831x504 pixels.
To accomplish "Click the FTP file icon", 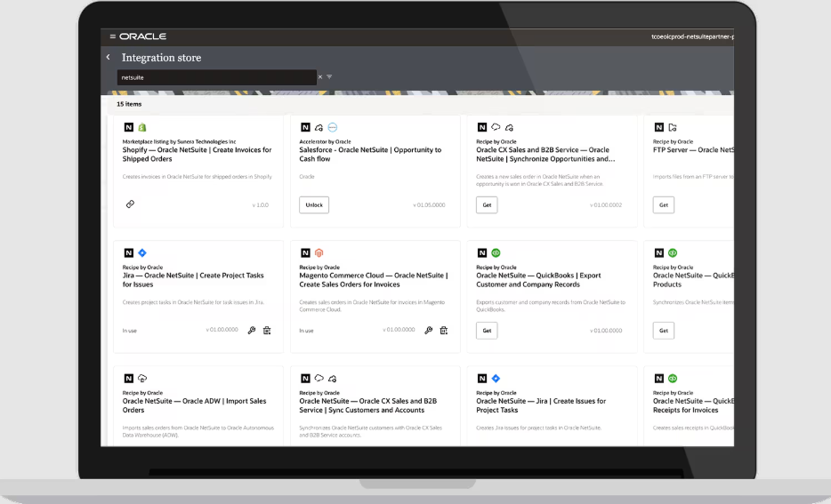I will pyautogui.click(x=673, y=128).
